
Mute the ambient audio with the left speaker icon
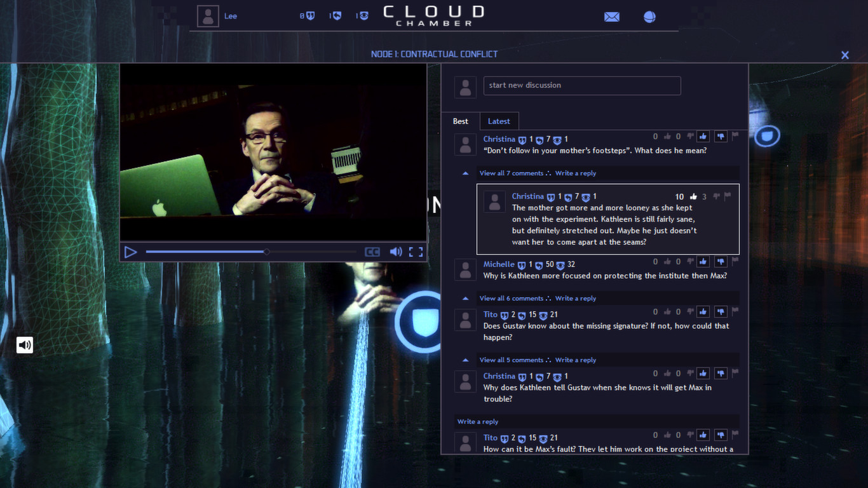tap(24, 344)
